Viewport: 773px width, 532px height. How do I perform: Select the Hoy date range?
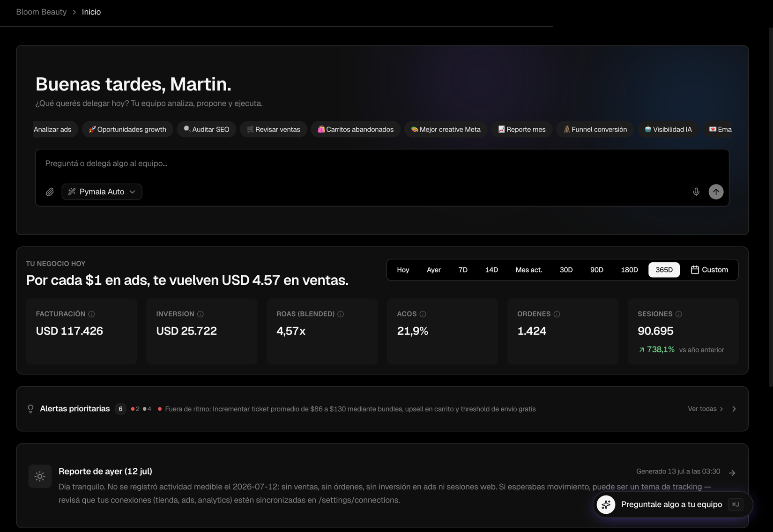(403, 270)
